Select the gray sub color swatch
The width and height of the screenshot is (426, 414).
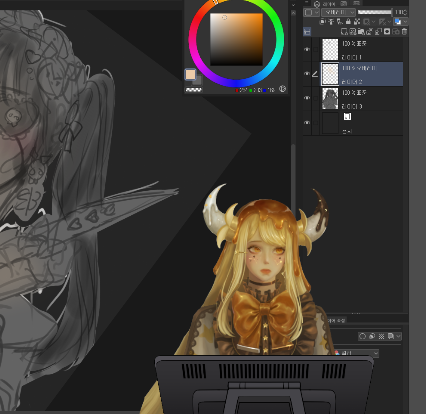[x=198, y=81]
